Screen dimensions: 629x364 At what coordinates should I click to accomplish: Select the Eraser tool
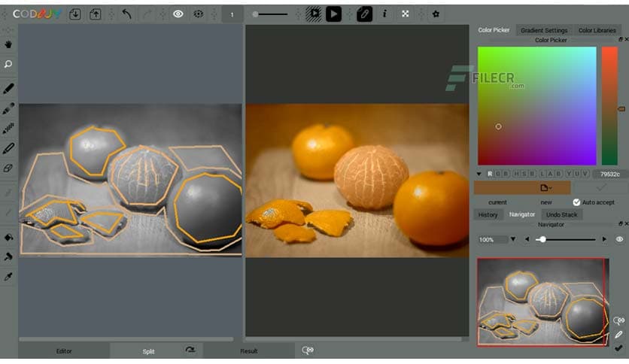8,168
